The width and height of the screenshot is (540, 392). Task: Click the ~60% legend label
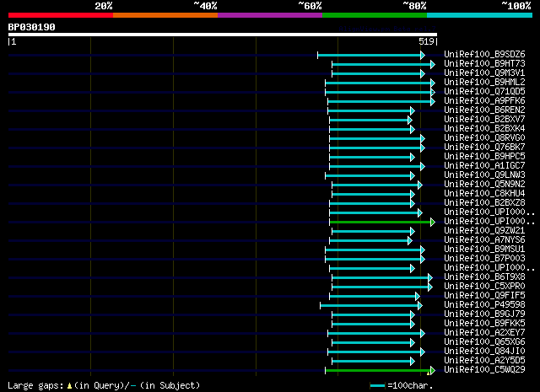coord(310,6)
